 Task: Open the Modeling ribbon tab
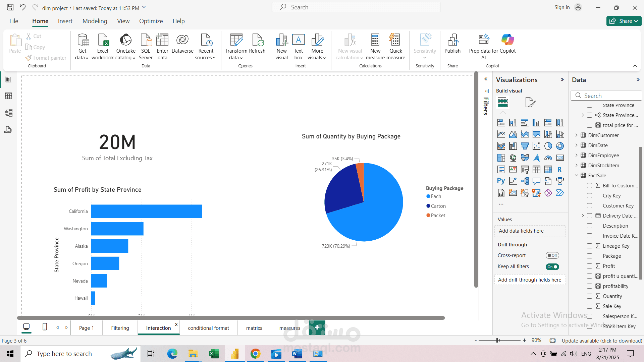pos(95,21)
